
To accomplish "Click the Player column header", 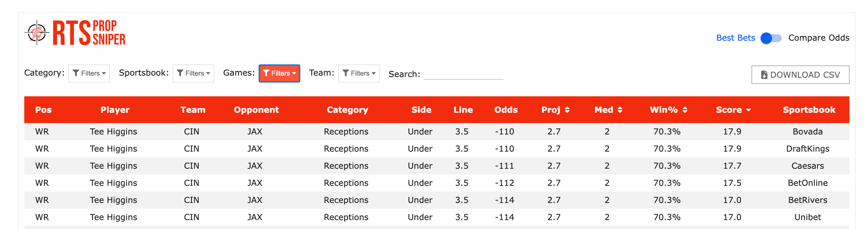I will click(x=115, y=110).
